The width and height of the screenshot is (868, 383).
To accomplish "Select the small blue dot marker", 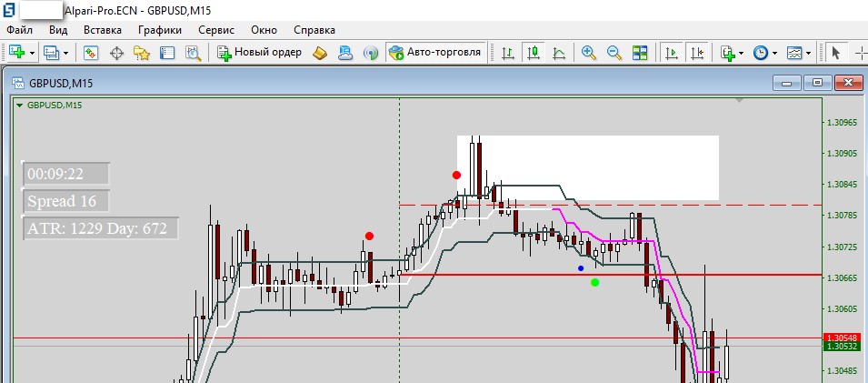I will pos(581,268).
